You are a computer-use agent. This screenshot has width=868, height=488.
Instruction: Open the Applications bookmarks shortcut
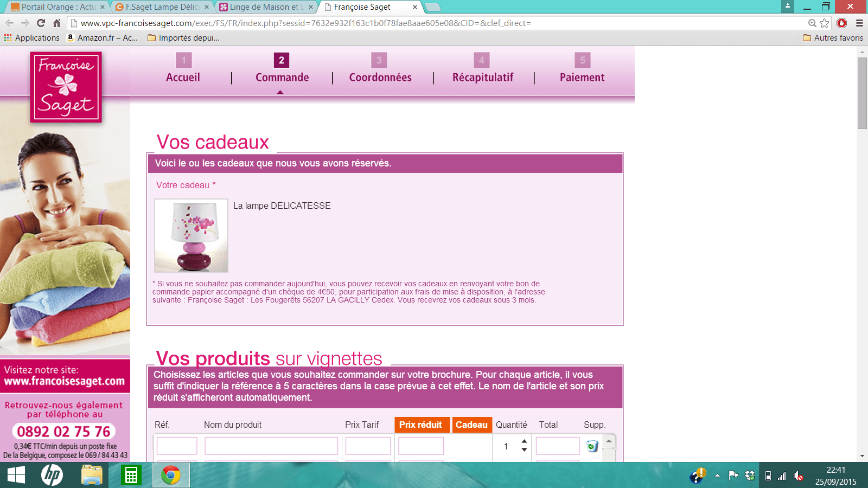pyautogui.click(x=32, y=38)
